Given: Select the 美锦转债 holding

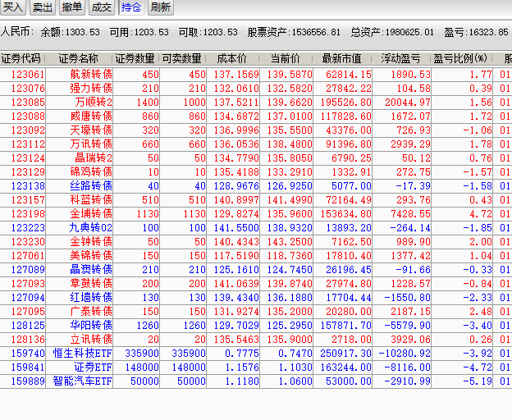Looking at the screenshot, I should 91,255.
